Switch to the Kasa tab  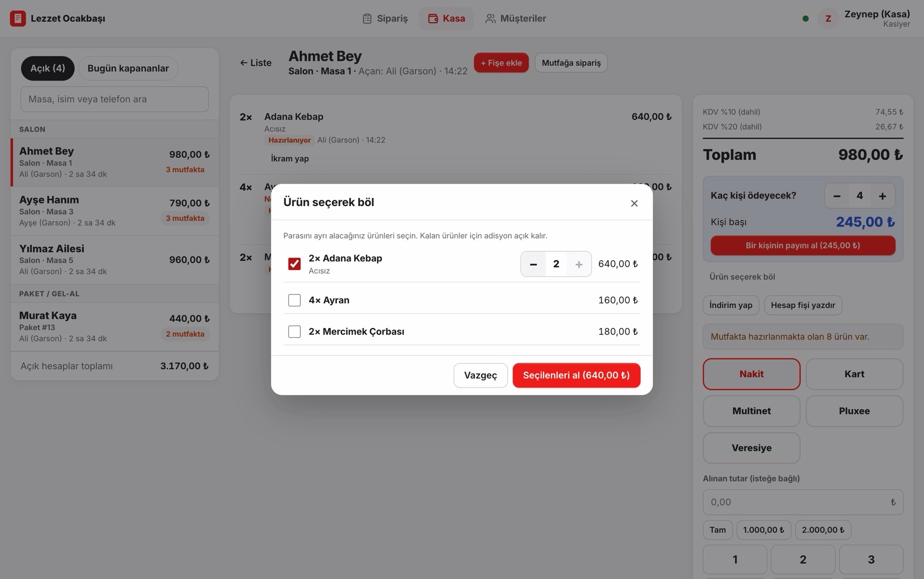pos(446,18)
